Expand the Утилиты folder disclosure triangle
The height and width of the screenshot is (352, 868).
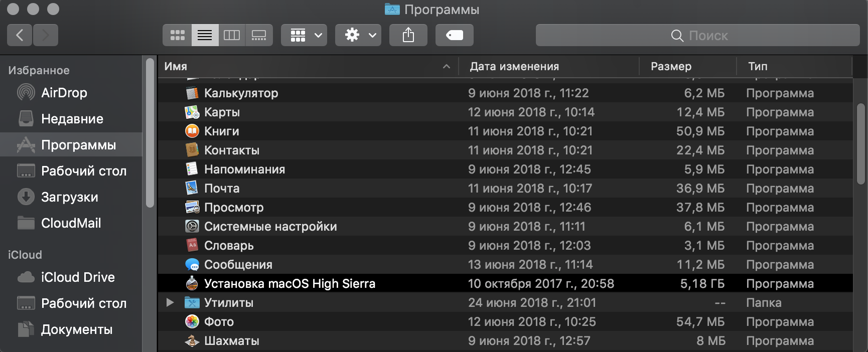[170, 302]
